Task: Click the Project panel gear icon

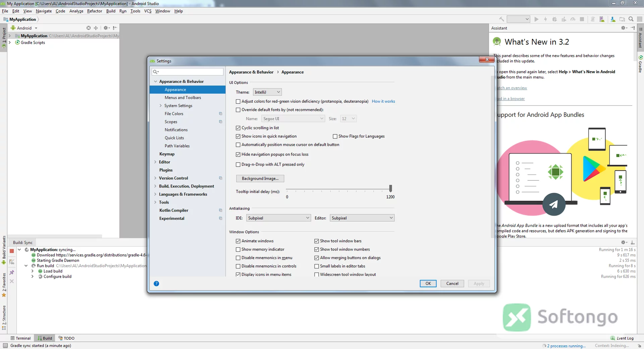Action: point(106,28)
